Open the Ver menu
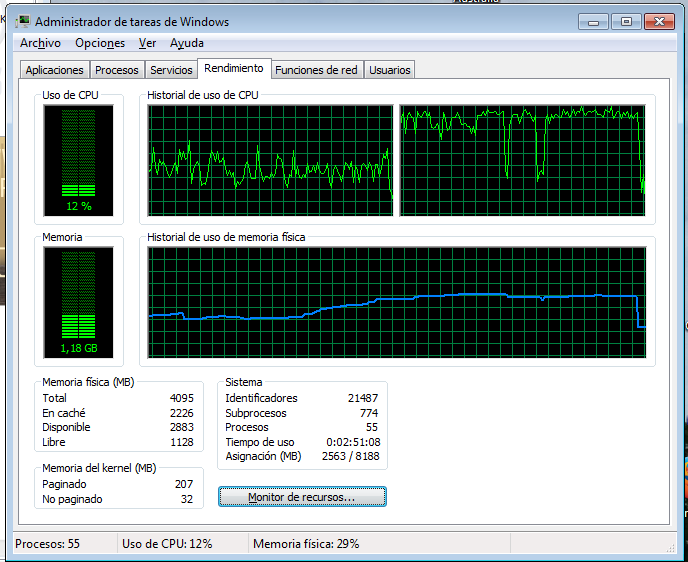The height and width of the screenshot is (562, 688). coord(147,43)
